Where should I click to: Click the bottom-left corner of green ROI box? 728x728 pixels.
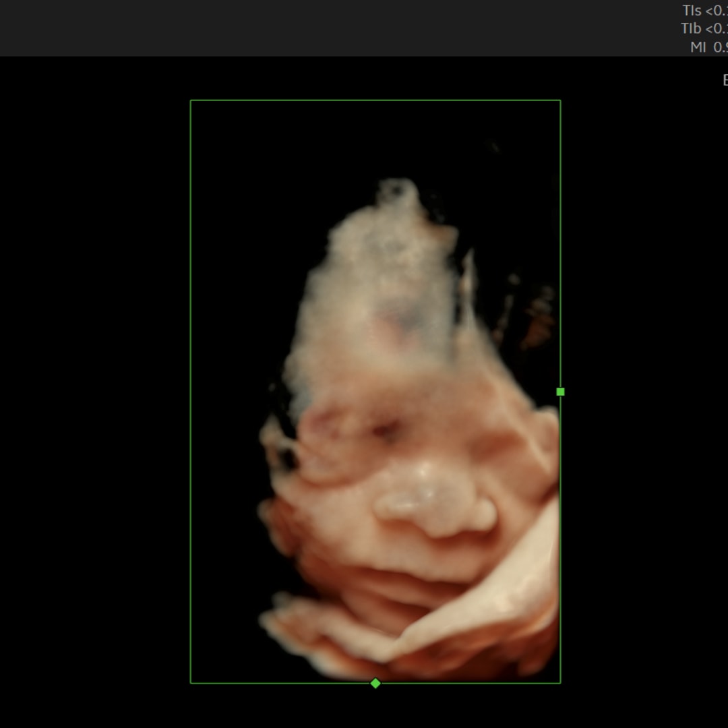pos(191,683)
